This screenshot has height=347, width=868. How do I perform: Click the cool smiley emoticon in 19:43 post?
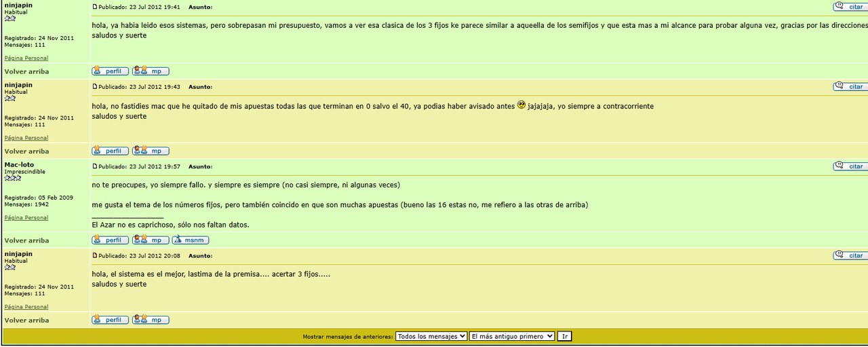click(x=521, y=105)
